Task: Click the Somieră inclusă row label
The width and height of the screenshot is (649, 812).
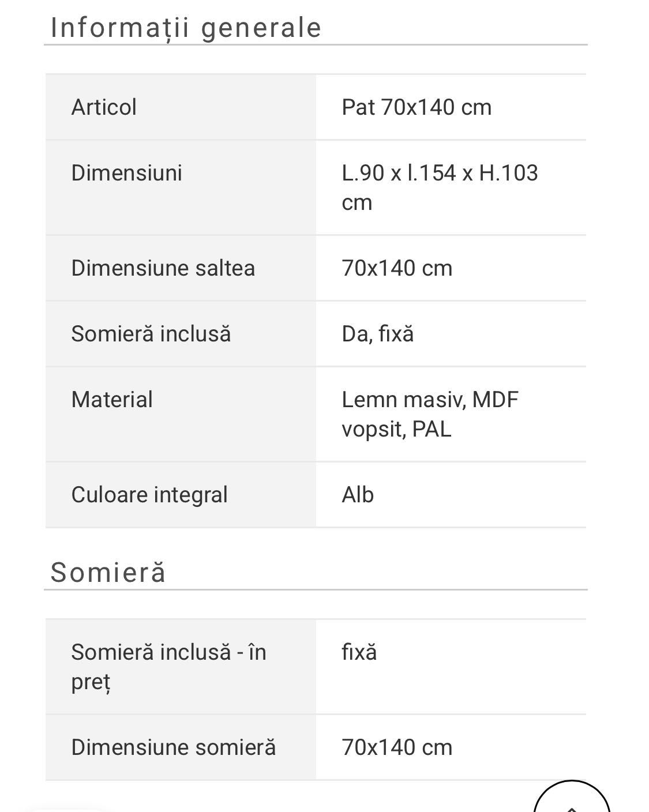Action: pyautogui.click(x=151, y=334)
